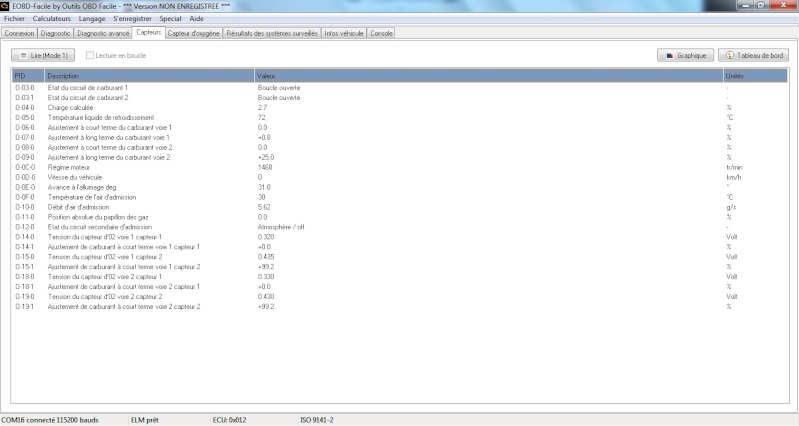Click the EOBD-Facile app icon in title bar
The width and height of the screenshot is (799, 426).
[5, 6]
